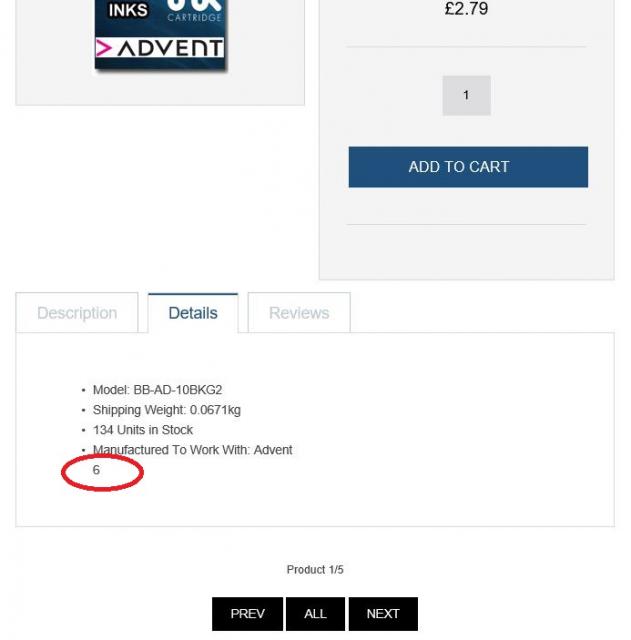Open the Description tab

tap(77, 313)
